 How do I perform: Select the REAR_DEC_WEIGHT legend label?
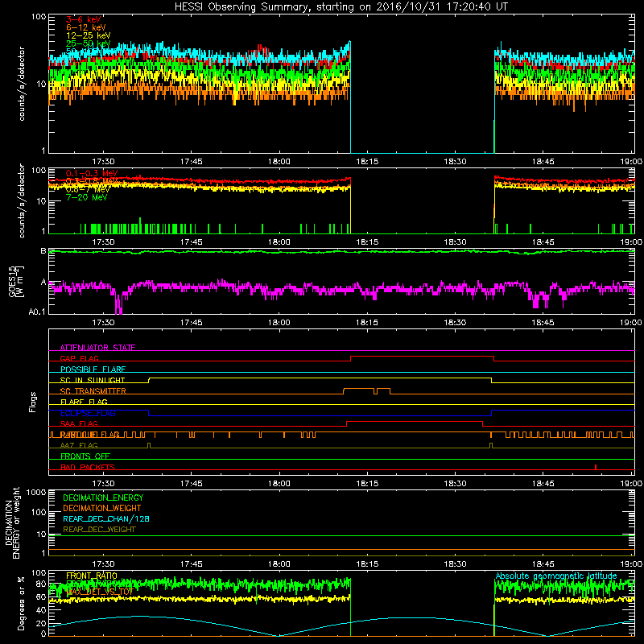99,530
